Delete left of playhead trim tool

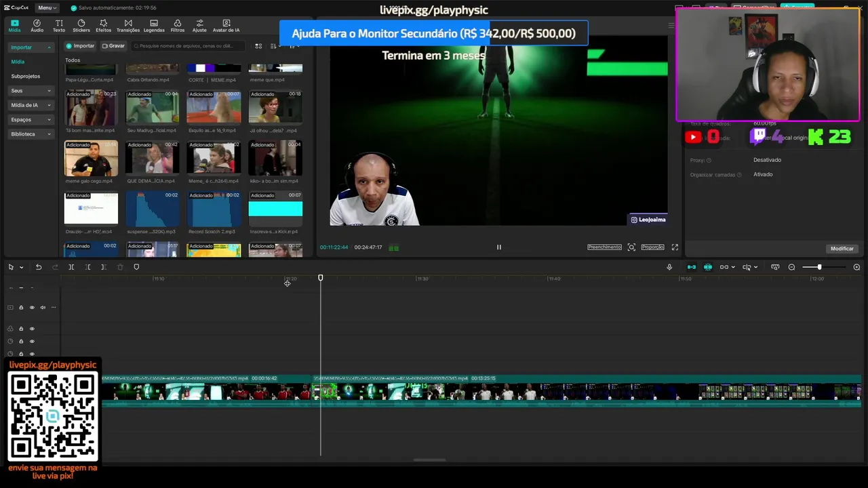click(x=87, y=267)
